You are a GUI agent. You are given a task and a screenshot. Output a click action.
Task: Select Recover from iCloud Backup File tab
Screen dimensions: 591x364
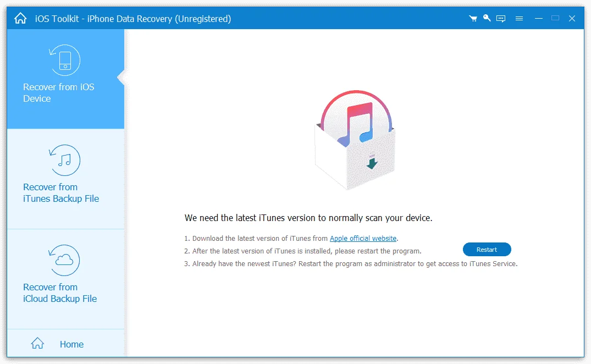pos(65,279)
